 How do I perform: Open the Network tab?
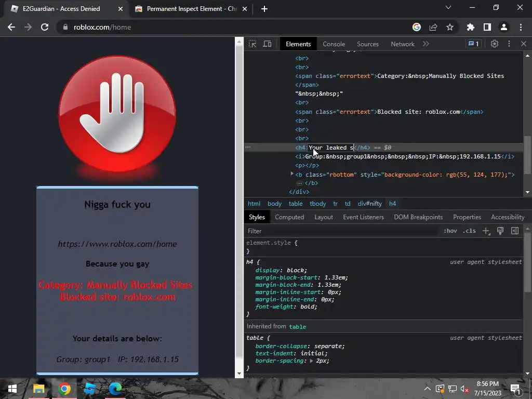(403, 44)
